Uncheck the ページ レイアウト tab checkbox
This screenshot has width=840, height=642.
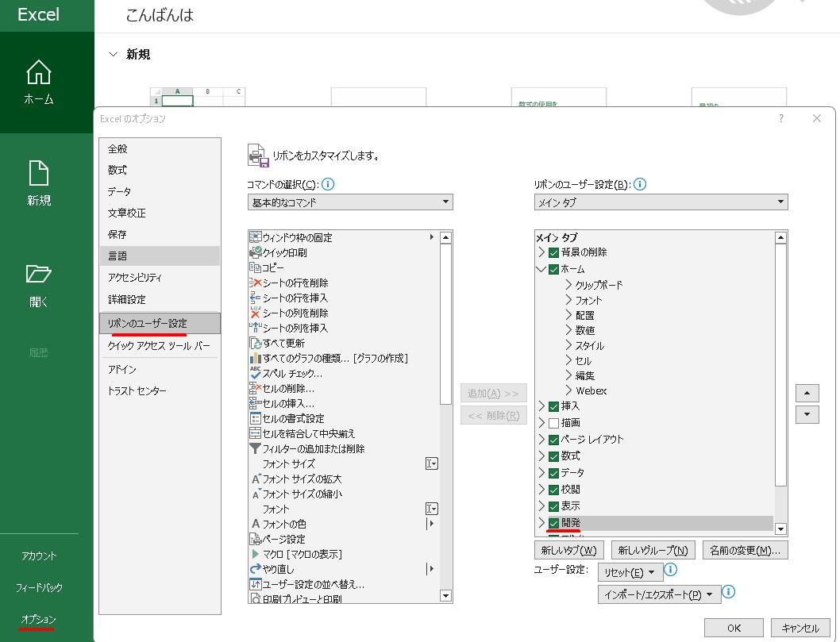coord(554,440)
